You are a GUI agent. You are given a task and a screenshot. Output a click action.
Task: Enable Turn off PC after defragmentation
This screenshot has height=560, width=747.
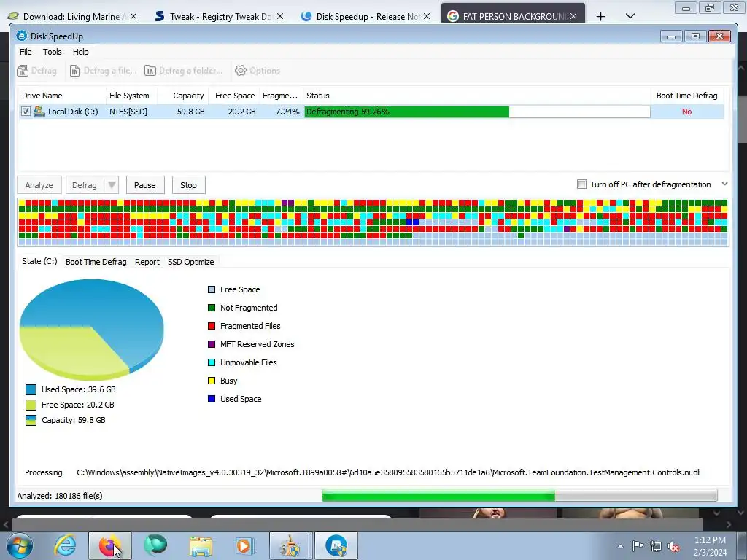pos(581,184)
